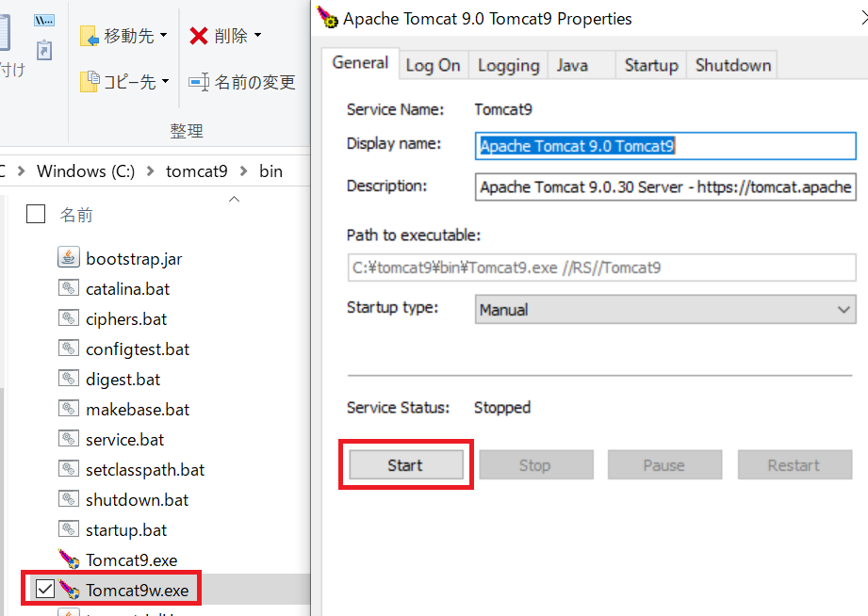Click the digest.bat file icon

[69, 378]
